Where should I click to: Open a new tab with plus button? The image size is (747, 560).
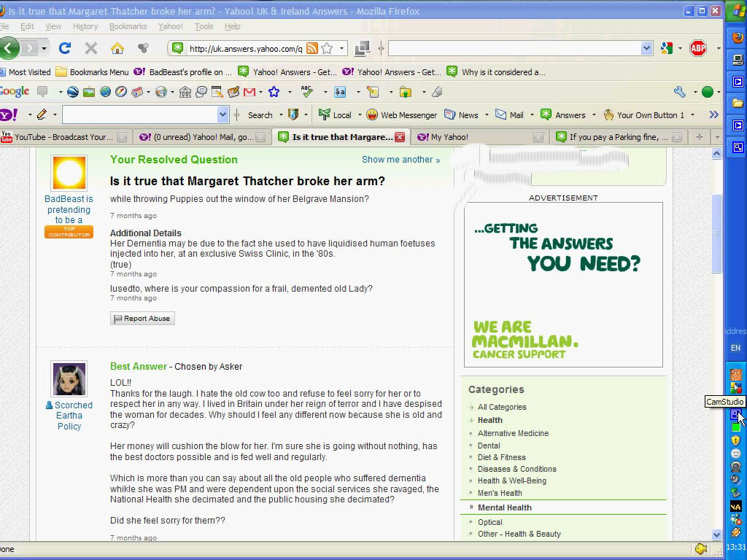point(700,137)
